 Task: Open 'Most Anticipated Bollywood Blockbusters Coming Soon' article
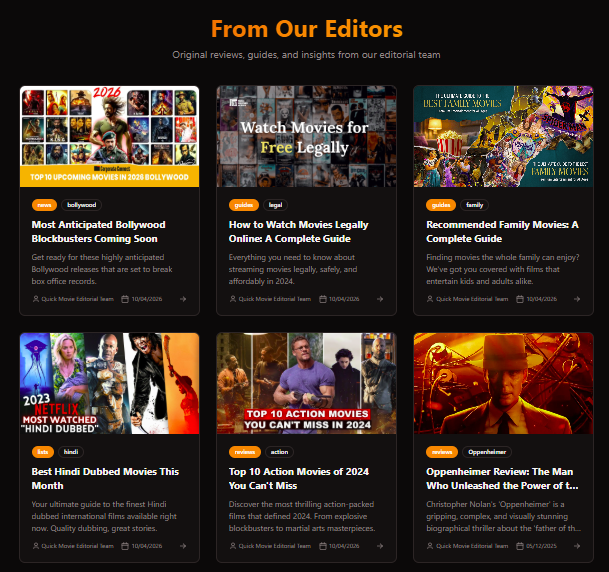coord(98,232)
